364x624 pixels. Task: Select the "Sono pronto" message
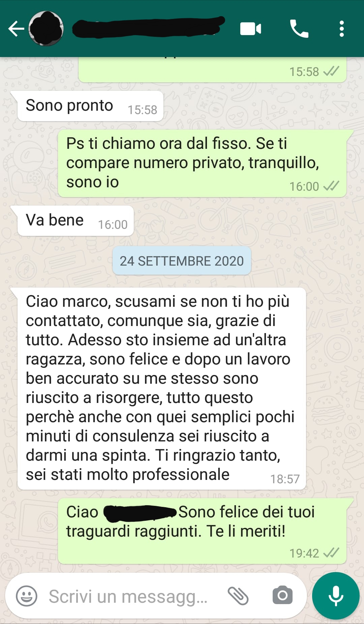90,106
